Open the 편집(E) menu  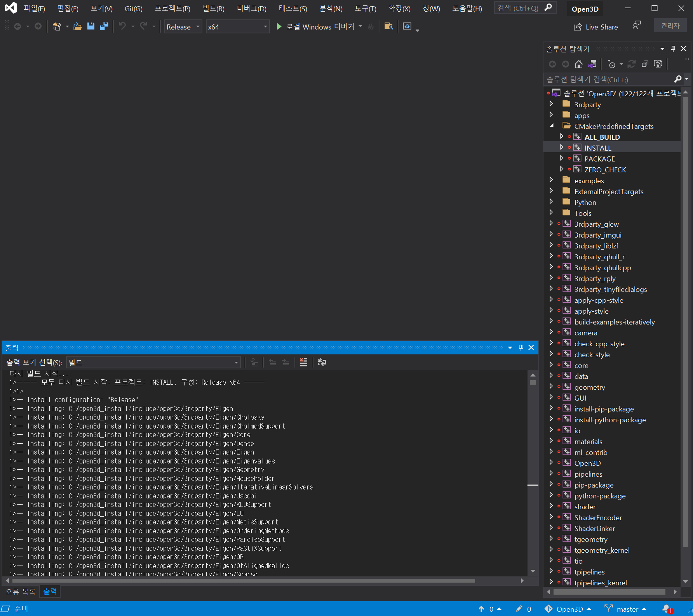click(x=68, y=9)
